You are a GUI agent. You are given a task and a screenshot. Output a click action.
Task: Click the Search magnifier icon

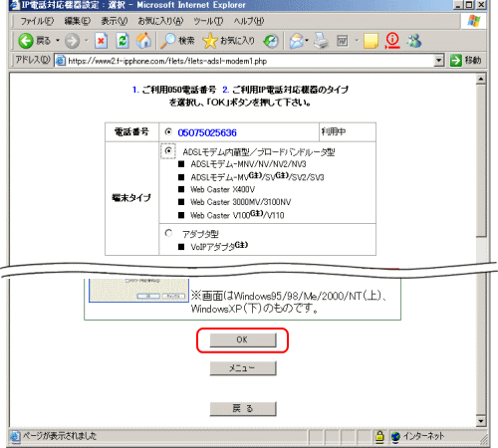click(168, 41)
